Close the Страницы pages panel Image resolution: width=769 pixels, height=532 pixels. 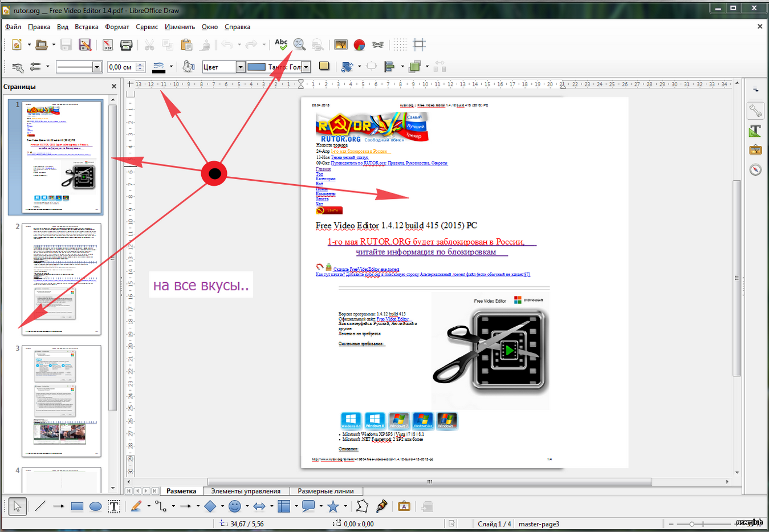pos(114,86)
